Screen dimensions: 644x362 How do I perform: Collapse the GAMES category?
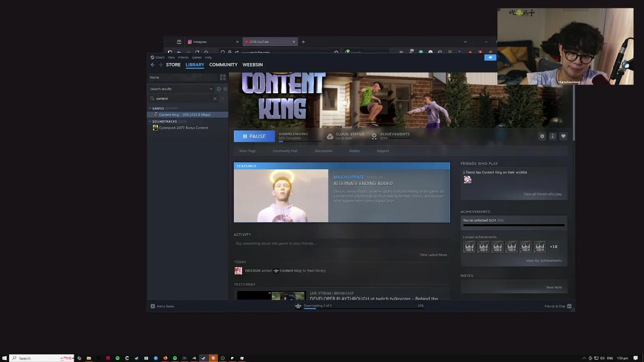tap(150, 108)
